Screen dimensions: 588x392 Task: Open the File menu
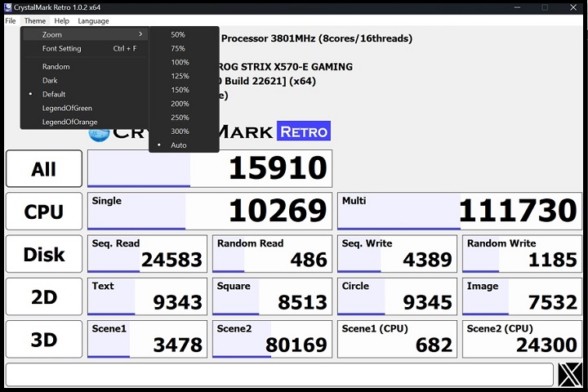(11, 20)
